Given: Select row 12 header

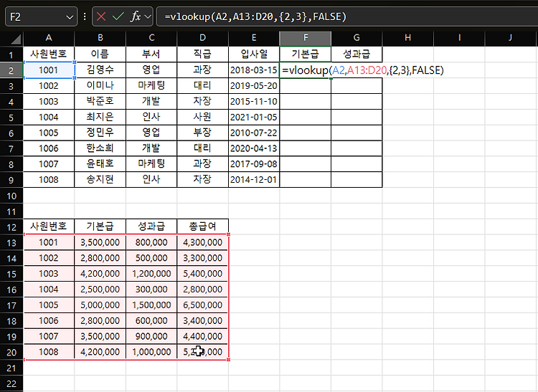Looking at the screenshot, I should pos(11,227).
